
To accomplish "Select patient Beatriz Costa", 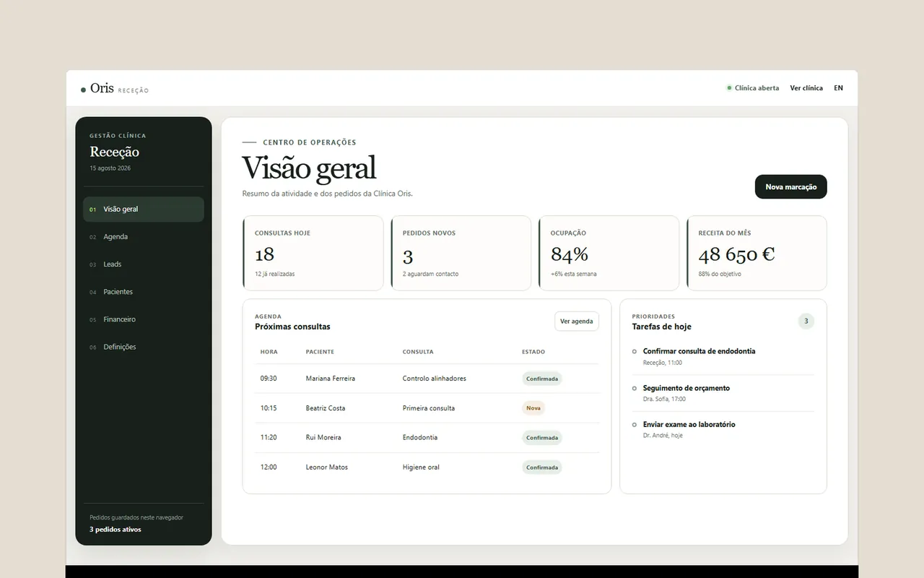I will pyautogui.click(x=326, y=408).
